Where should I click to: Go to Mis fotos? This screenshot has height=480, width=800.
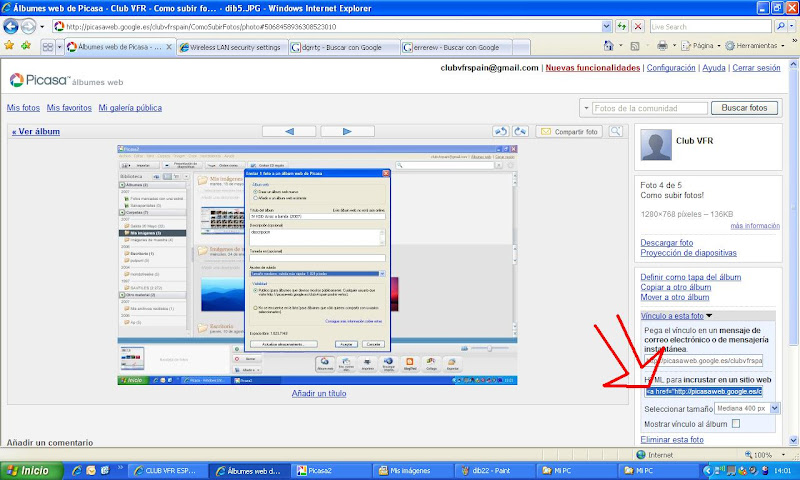coord(23,108)
